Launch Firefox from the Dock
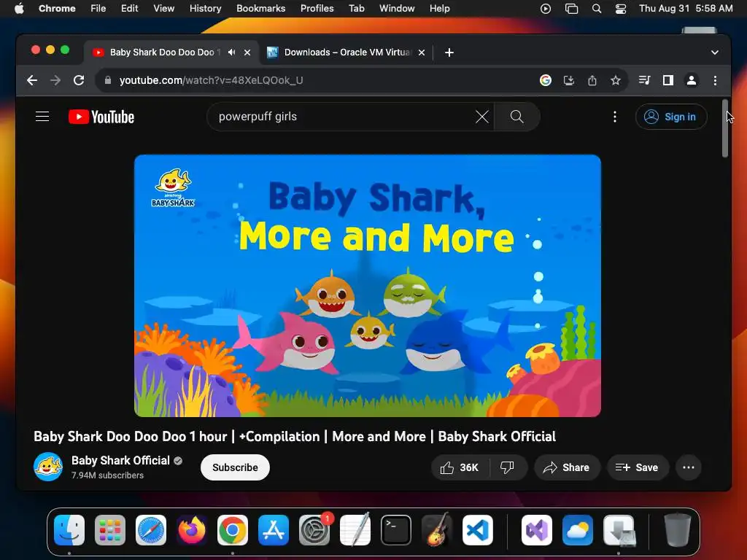Screen dimensions: 747x560 tap(192, 530)
